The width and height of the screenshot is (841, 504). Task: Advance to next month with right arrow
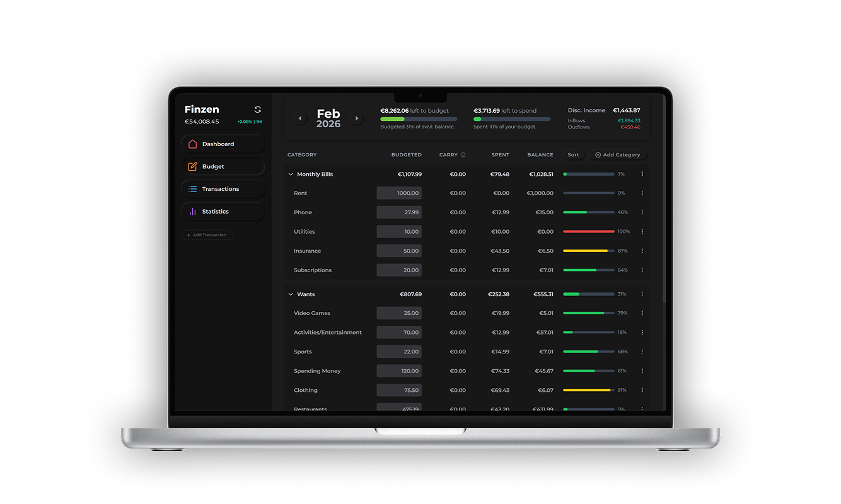(x=357, y=118)
